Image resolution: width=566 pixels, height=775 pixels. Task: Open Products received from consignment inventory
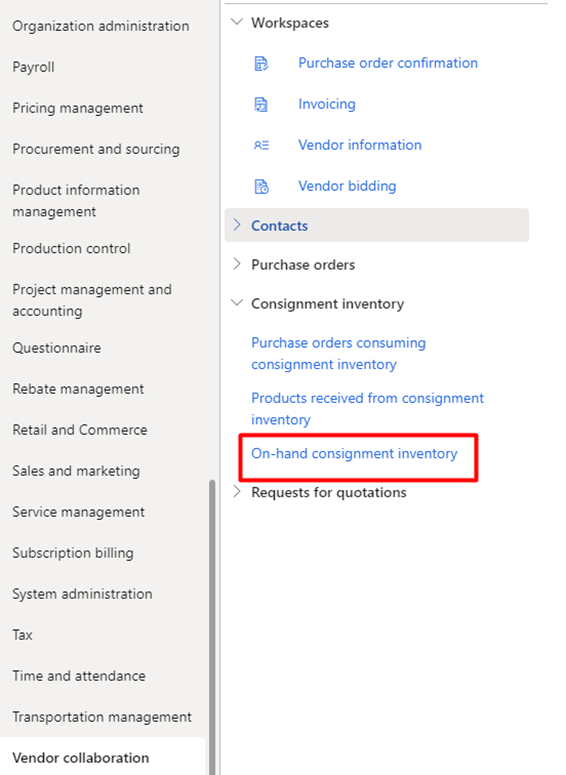(x=367, y=409)
